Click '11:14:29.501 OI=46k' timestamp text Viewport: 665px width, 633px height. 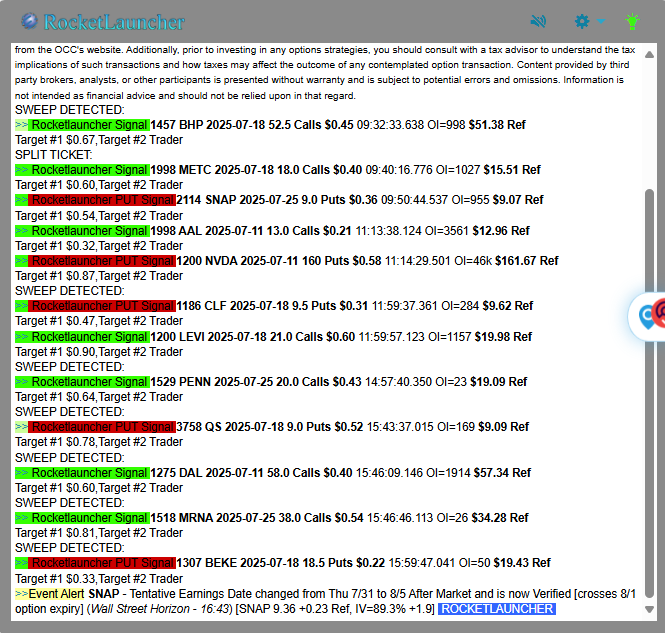pyautogui.click(x=438, y=260)
